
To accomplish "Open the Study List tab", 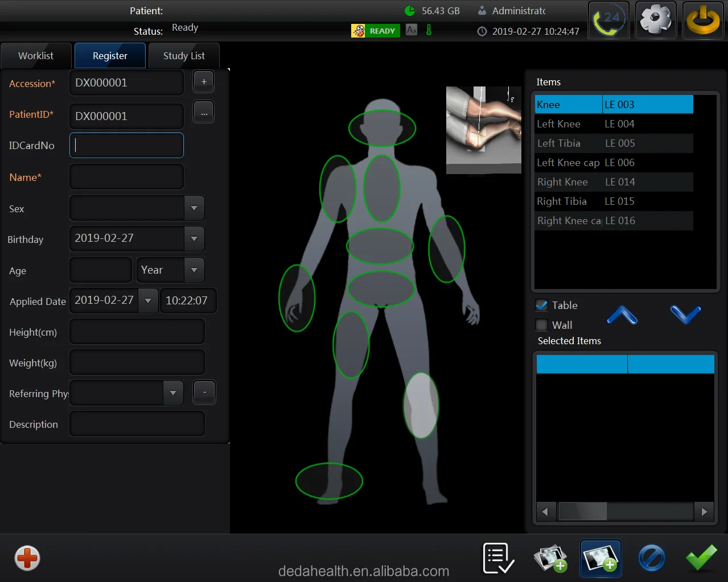I will tap(184, 56).
